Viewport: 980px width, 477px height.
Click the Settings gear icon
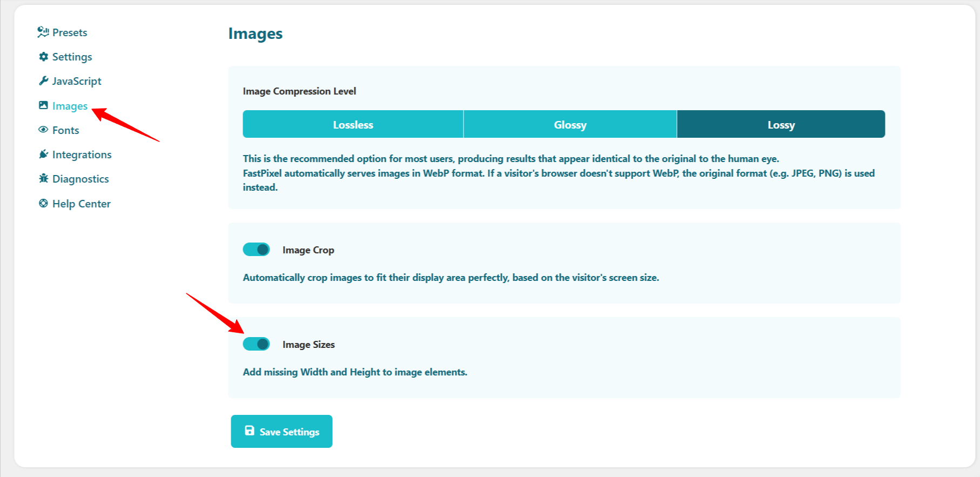[44, 57]
